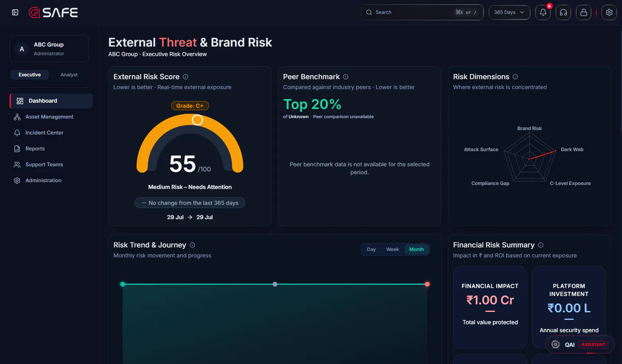The height and width of the screenshot is (364, 622).
Task: Open the Platform Investment card
Action: coord(569,307)
